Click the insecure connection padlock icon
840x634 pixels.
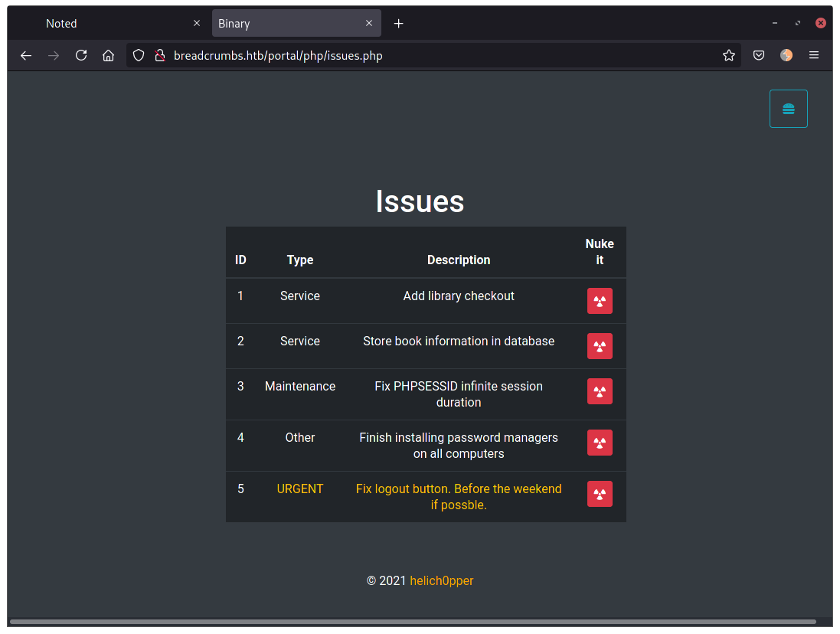[159, 55]
